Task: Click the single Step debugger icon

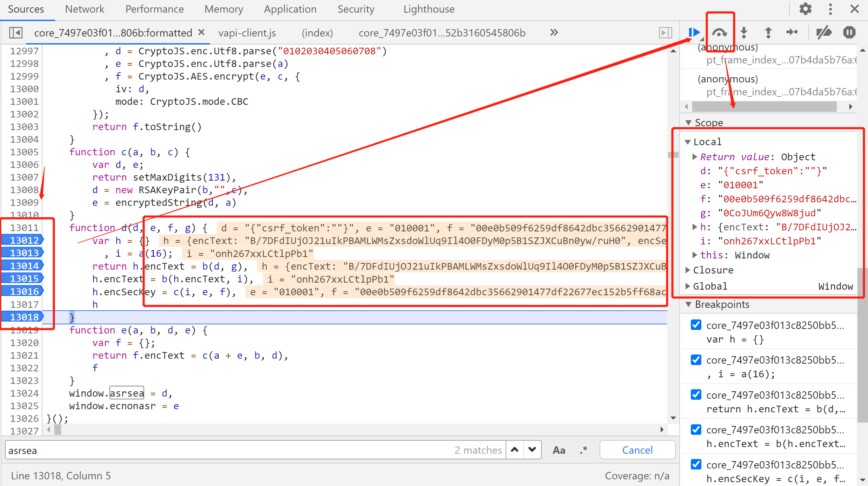Action: point(792,33)
